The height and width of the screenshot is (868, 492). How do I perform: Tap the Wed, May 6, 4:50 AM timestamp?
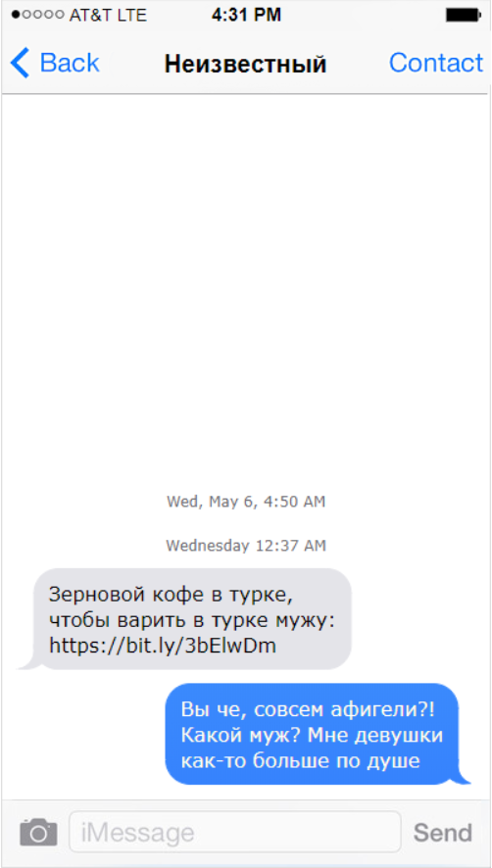point(246,503)
